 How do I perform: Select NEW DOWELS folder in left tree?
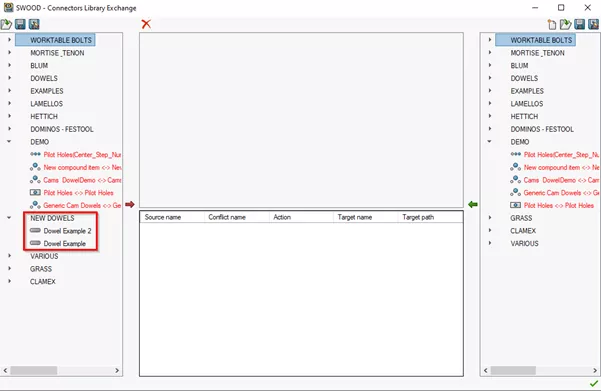(52, 218)
